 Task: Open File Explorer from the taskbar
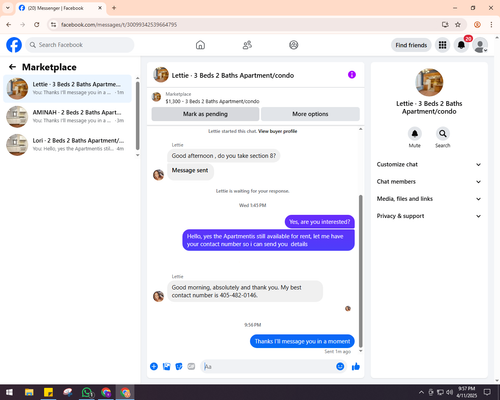[x=29, y=392]
